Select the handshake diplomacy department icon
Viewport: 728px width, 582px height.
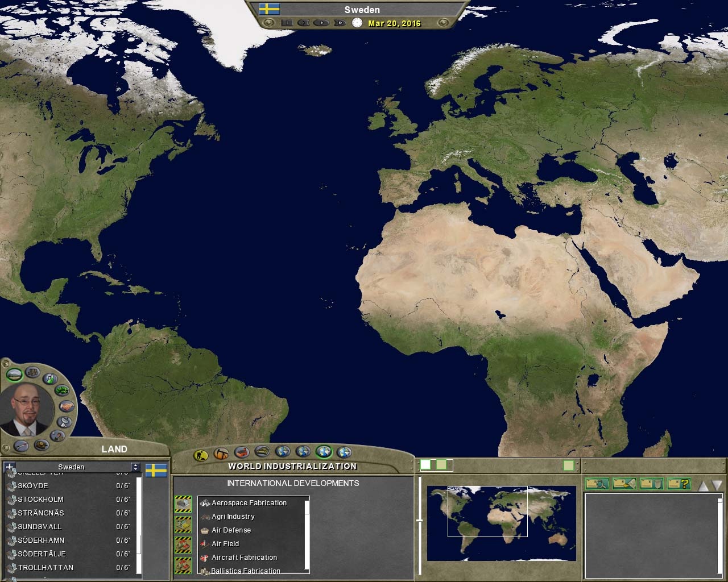click(67, 406)
